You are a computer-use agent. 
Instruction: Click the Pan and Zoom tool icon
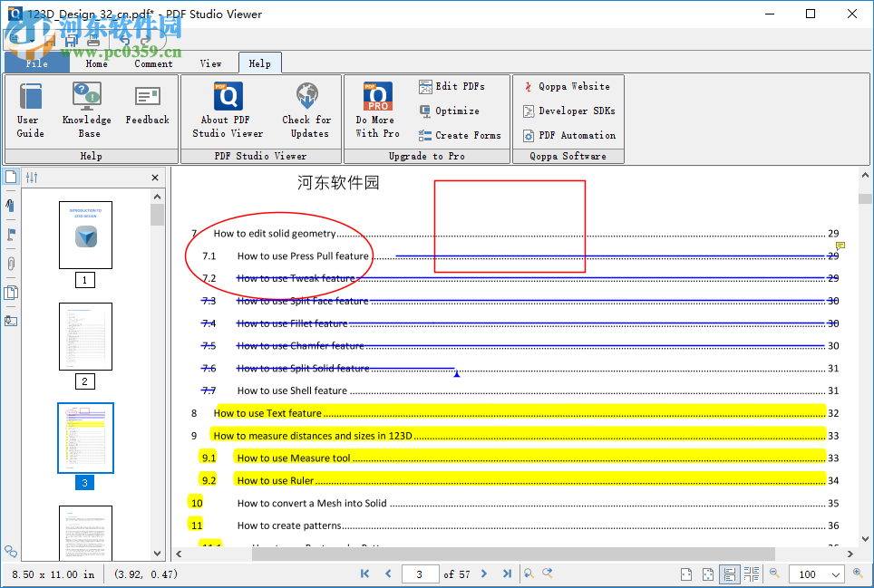pos(549,574)
